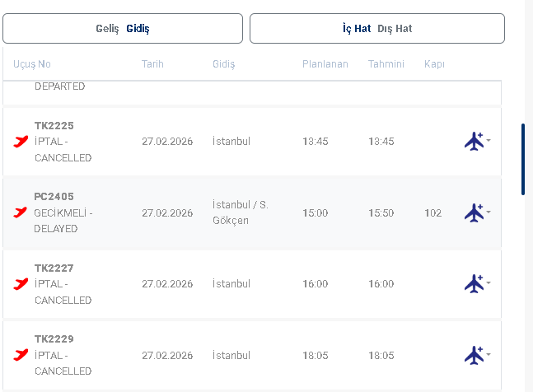533x392 pixels.
Task: Switch to Dış Hat international flights
Action: click(x=395, y=29)
